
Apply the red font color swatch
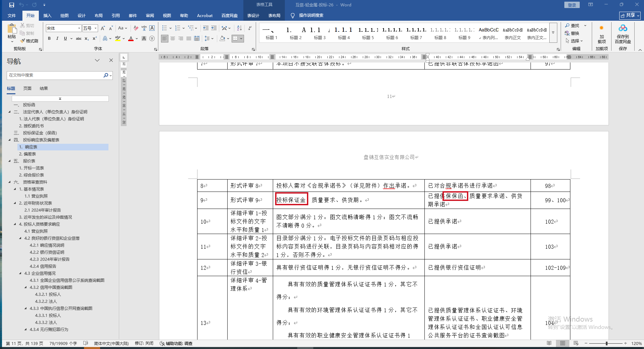(x=131, y=38)
